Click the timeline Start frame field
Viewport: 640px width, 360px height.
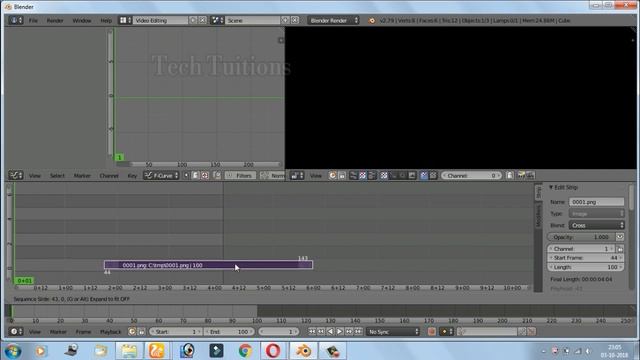176,332
